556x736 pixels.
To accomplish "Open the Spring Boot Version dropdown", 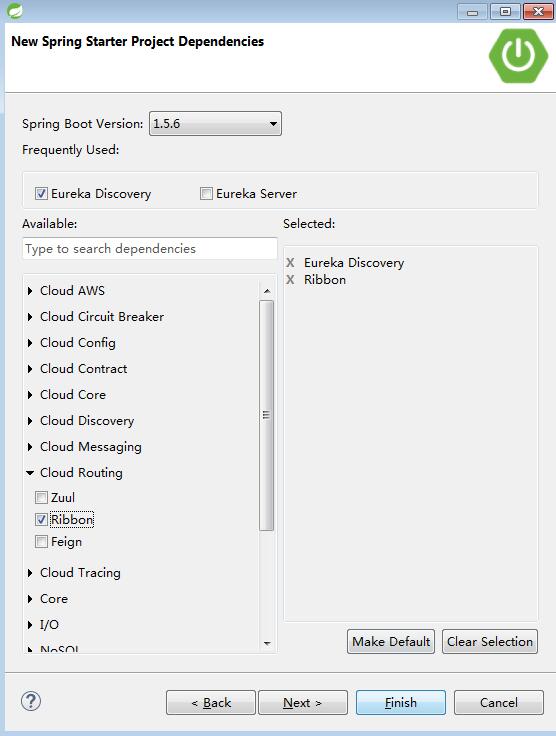I will [215, 123].
